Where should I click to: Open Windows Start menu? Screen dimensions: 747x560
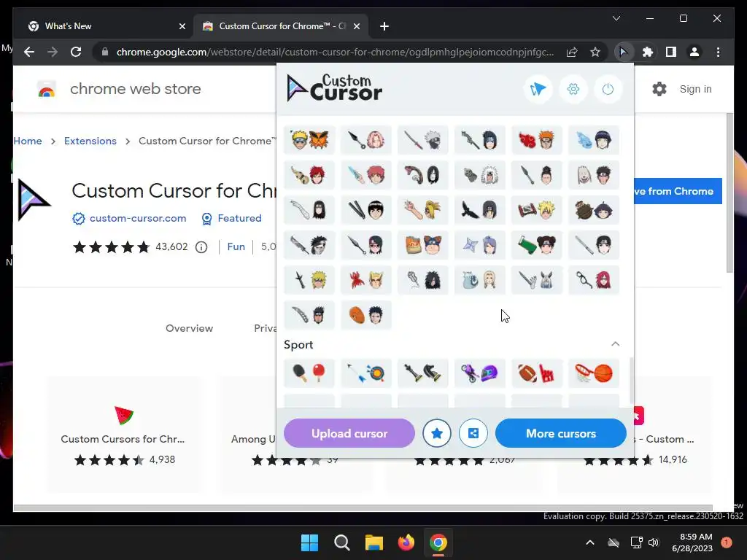pos(309,542)
